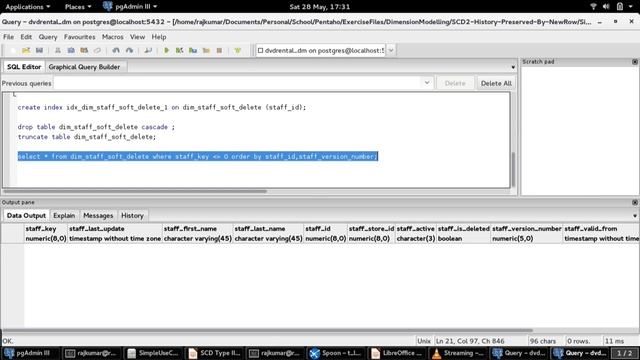This screenshot has height=360, width=640.
Task: Expand the database connection dropdown
Action: (391, 51)
